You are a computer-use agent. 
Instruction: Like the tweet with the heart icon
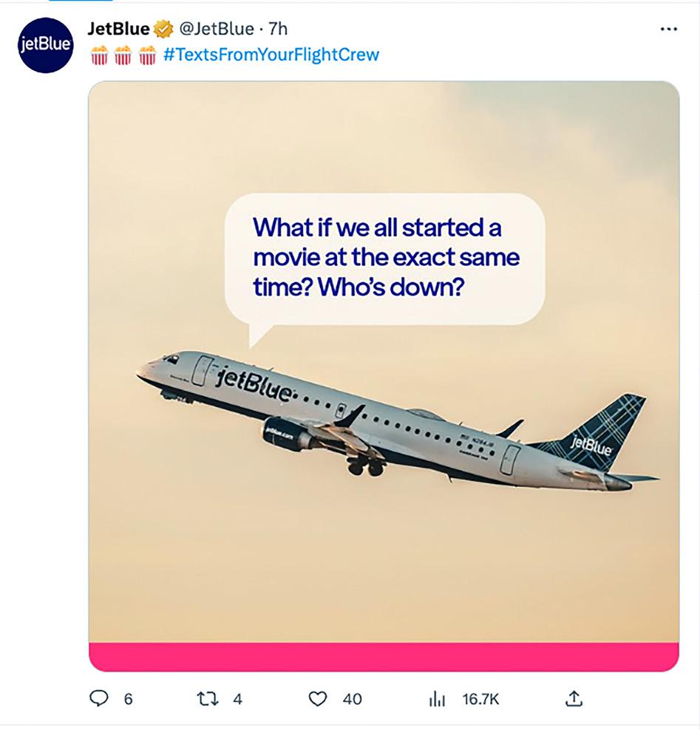[x=317, y=698]
